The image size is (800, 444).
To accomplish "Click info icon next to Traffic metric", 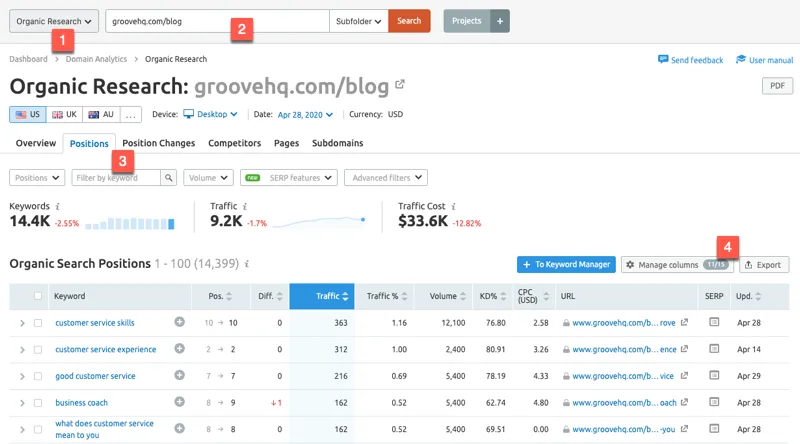I will point(245,206).
